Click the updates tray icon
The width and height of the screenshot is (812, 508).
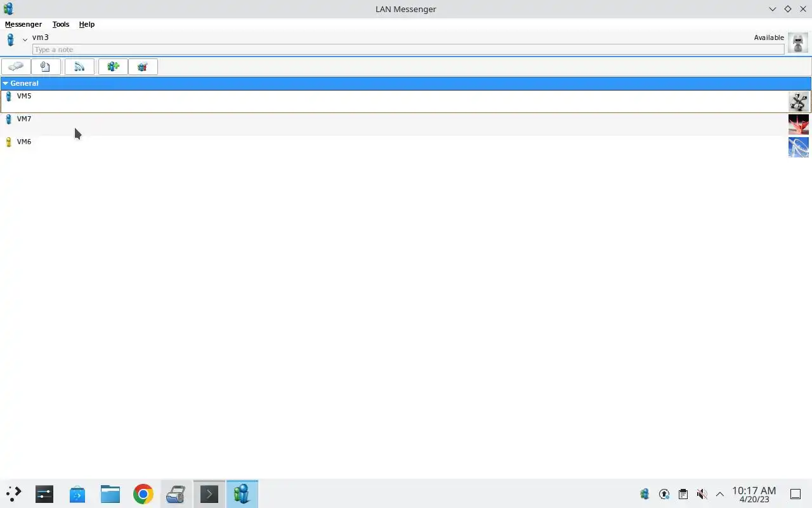tap(664, 493)
